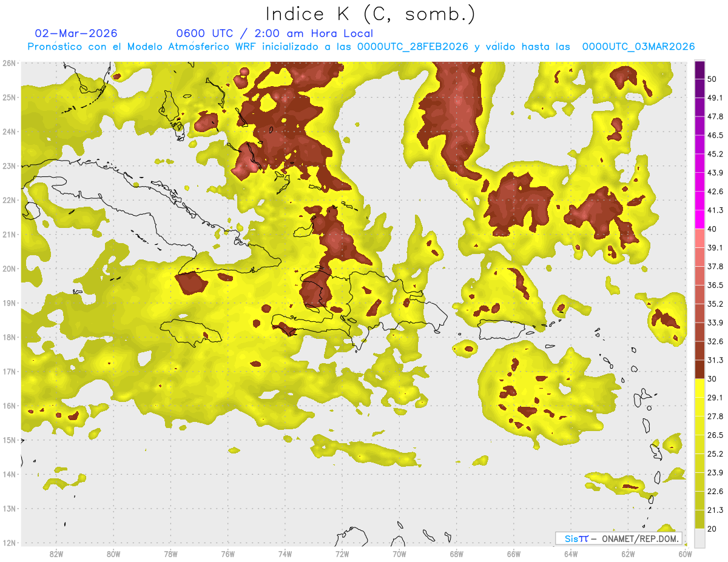Click the 30 value on the color scale
Image resolution: width=728 pixels, height=562 pixels.
click(712, 379)
